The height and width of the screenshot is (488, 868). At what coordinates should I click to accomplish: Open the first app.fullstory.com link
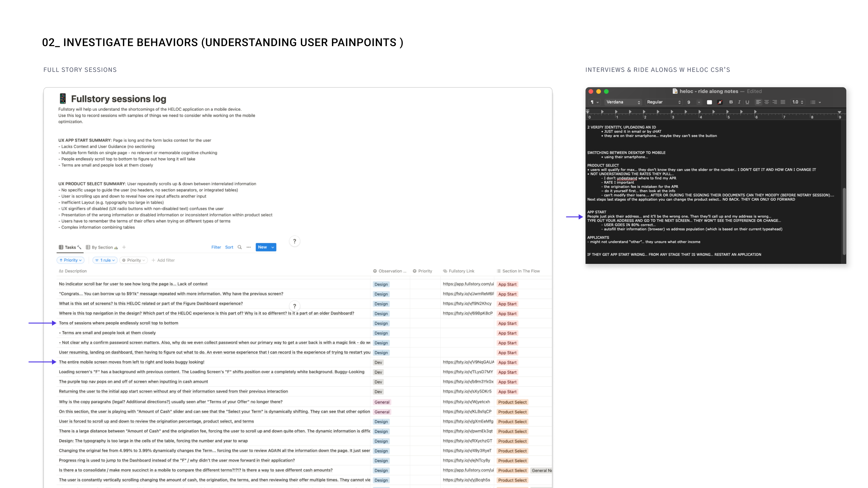468,284
